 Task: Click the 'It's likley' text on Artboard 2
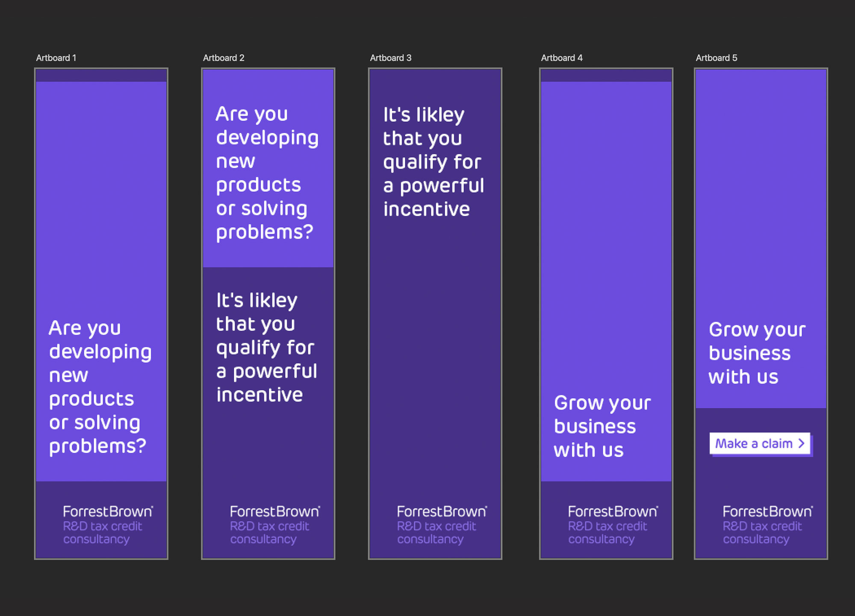[266, 347]
